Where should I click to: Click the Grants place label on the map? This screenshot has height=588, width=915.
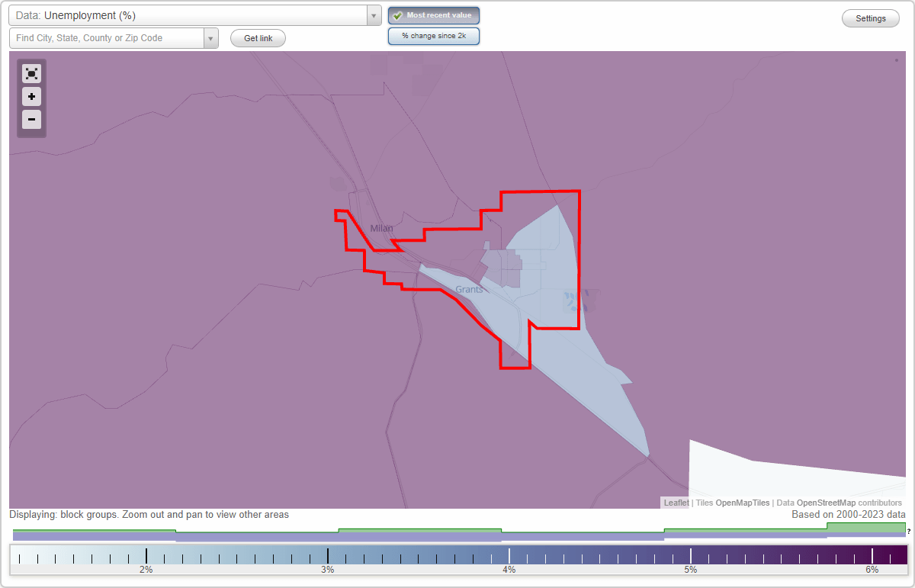point(469,289)
